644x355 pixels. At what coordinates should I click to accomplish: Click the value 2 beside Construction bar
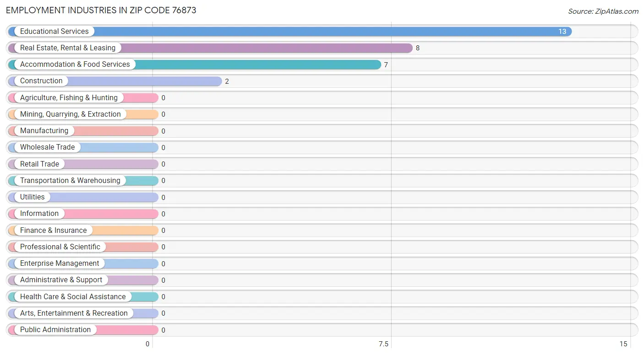pyautogui.click(x=227, y=81)
